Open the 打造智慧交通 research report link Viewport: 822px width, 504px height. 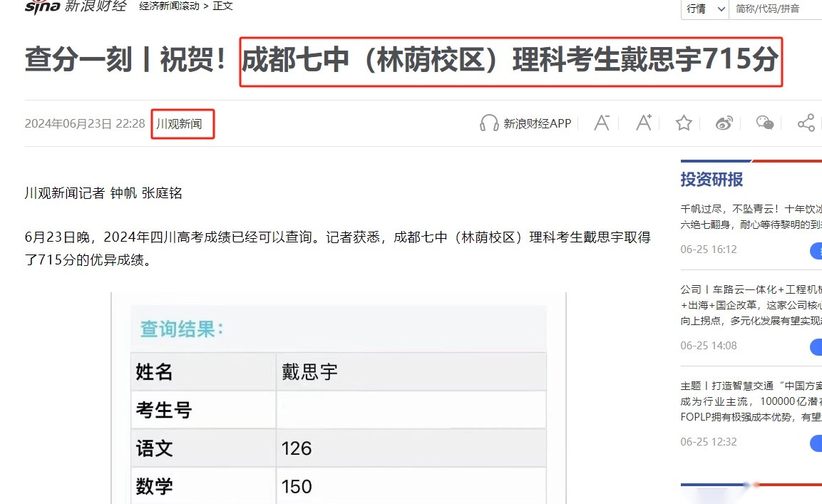[x=750, y=401]
